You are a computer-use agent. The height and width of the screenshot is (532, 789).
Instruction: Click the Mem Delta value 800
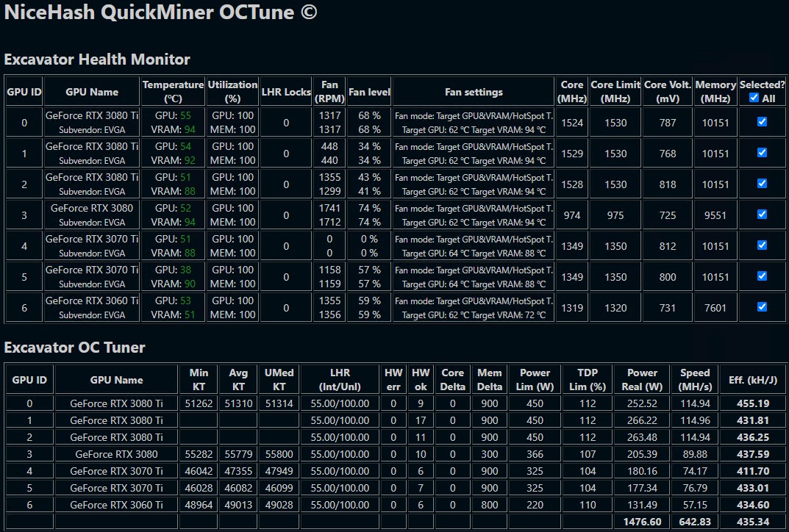[x=489, y=505]
